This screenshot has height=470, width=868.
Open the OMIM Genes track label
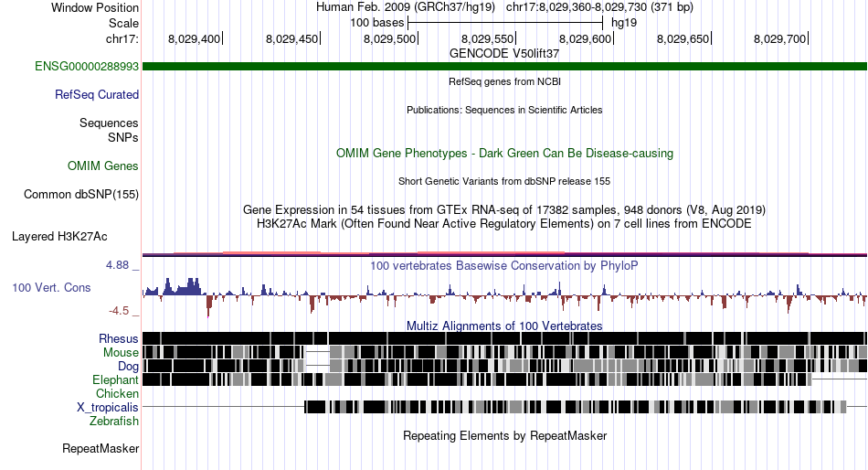(103, 166)
